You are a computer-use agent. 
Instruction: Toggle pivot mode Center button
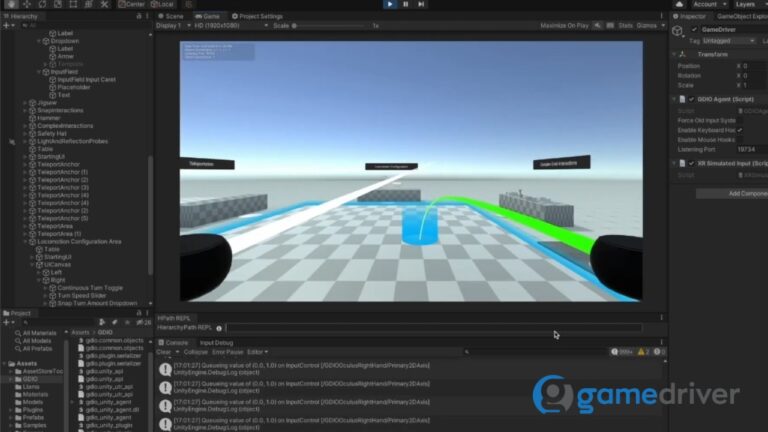click(132, 4)
